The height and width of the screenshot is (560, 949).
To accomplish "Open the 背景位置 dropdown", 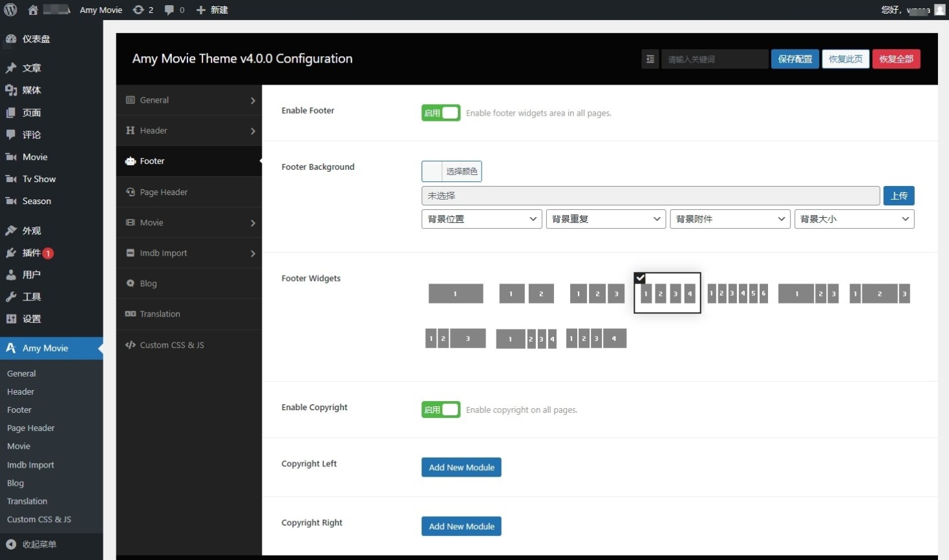I will pos(482,219).
